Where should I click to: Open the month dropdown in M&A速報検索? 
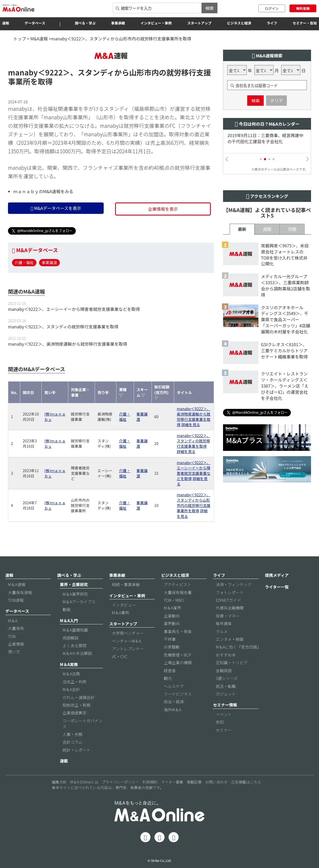(264, 70)
